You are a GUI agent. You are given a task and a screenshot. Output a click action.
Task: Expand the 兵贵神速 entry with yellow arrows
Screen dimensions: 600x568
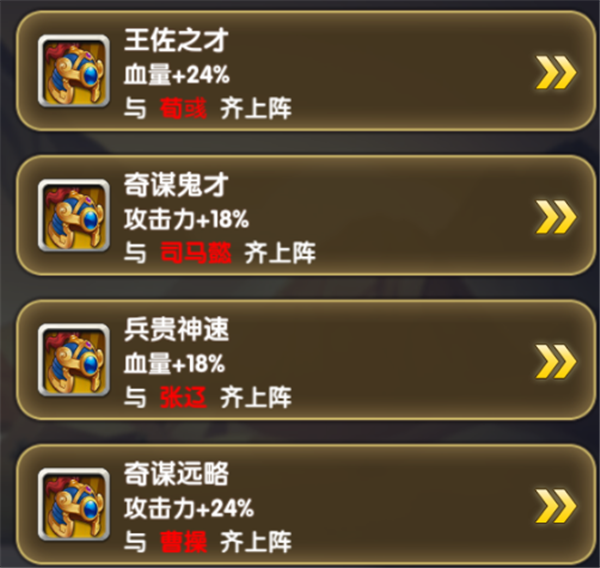click(x=556, y=361)
